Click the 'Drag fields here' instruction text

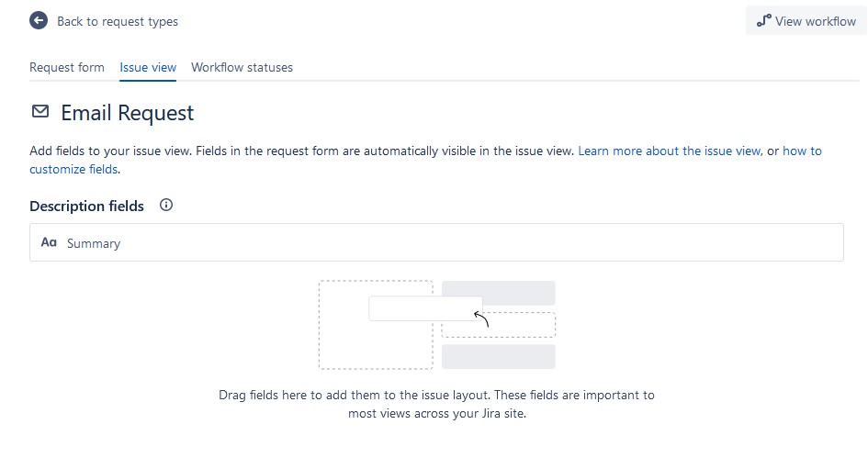tap(436, 404)
